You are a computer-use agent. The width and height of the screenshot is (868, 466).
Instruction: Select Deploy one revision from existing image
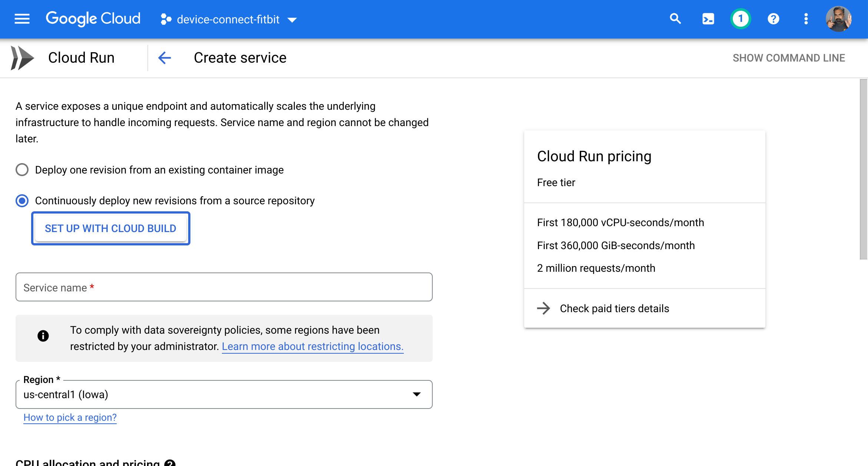tap(22, 170)
